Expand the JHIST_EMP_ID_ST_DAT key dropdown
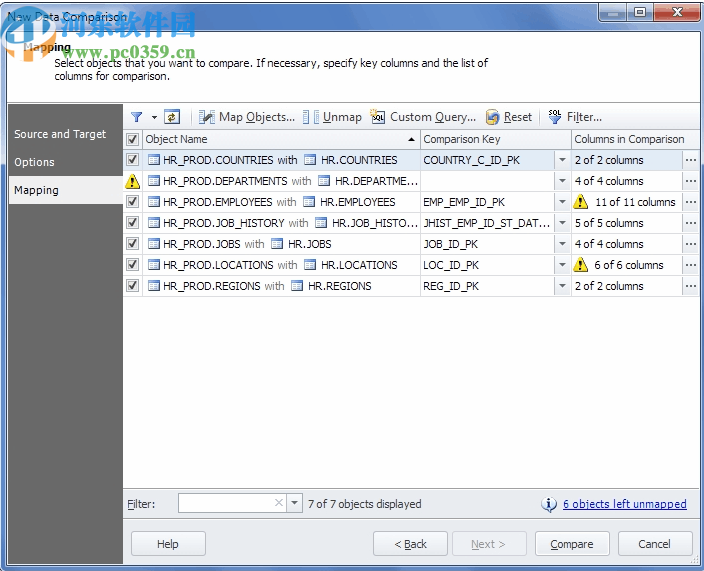Image resolution: width=704 pixels, height=571 pixels. [x=562, y=223]
